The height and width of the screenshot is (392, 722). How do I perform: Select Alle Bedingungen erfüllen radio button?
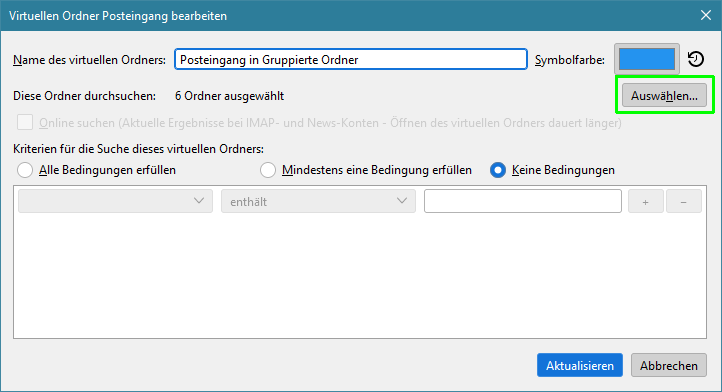25,170
